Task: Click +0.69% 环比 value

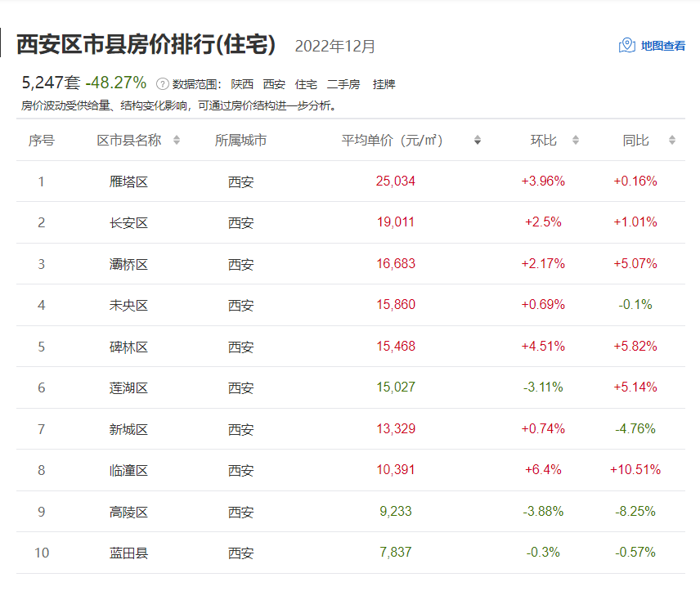Action: pos(543,305)
